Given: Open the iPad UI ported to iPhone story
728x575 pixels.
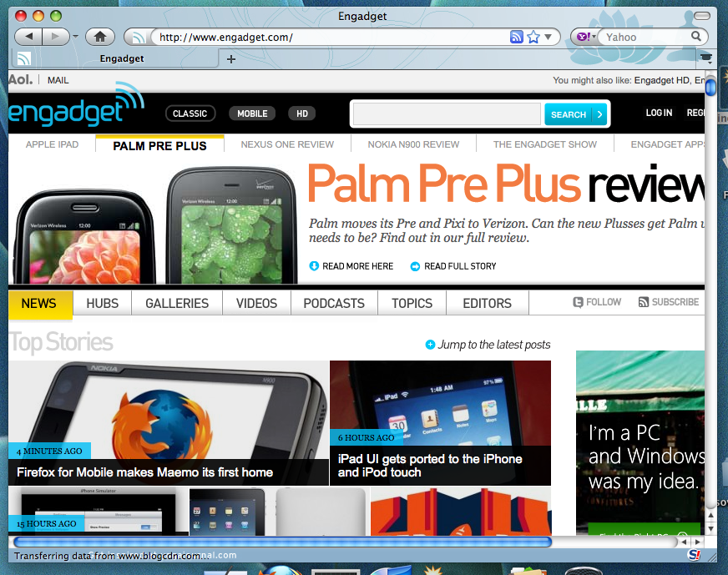Looking at the screenshot, I should (440, 423).
